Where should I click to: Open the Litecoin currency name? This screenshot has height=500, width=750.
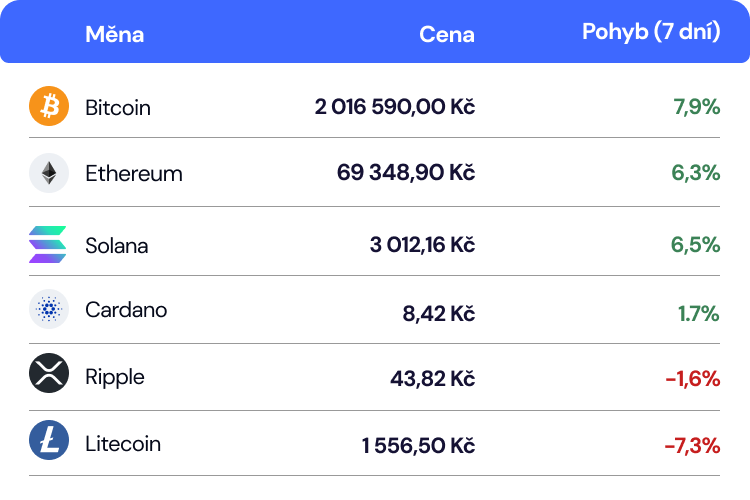coord(123,444)
